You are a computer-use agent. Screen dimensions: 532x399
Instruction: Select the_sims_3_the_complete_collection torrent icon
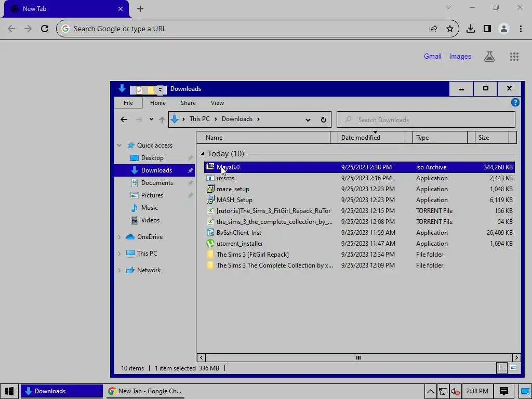point(210,221)
